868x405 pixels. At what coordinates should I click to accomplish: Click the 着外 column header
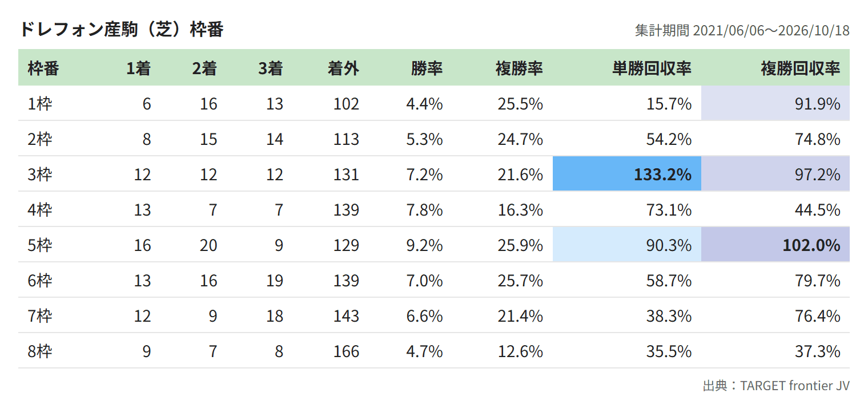pyautogui.click(x=343, y=69)
